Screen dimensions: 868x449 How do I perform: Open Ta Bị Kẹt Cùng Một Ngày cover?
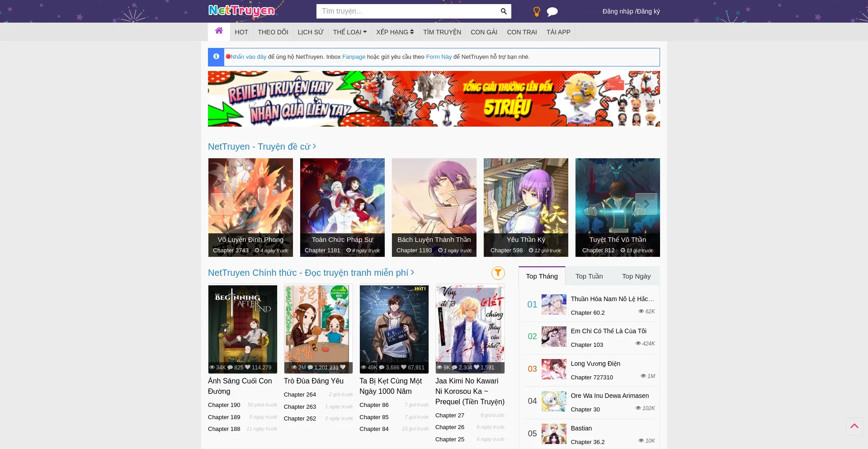coord(394,329)
